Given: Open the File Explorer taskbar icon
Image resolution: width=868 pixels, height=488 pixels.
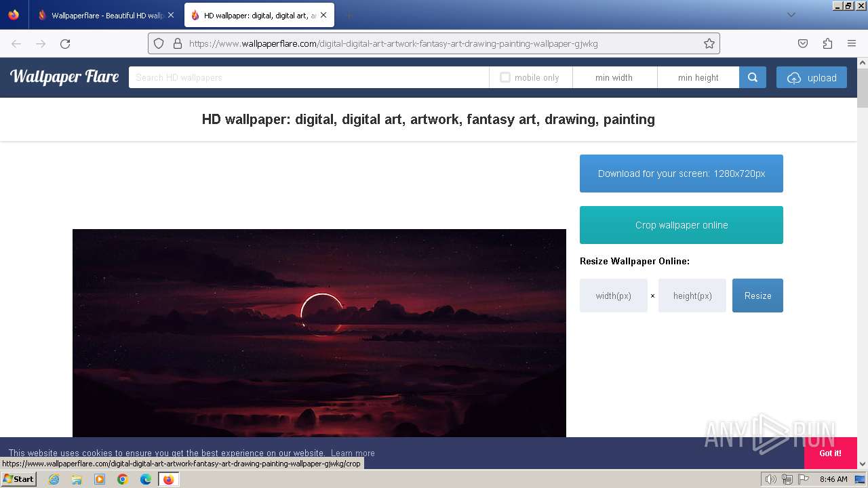Looking at the screenshot, I should tap(77, 479).
